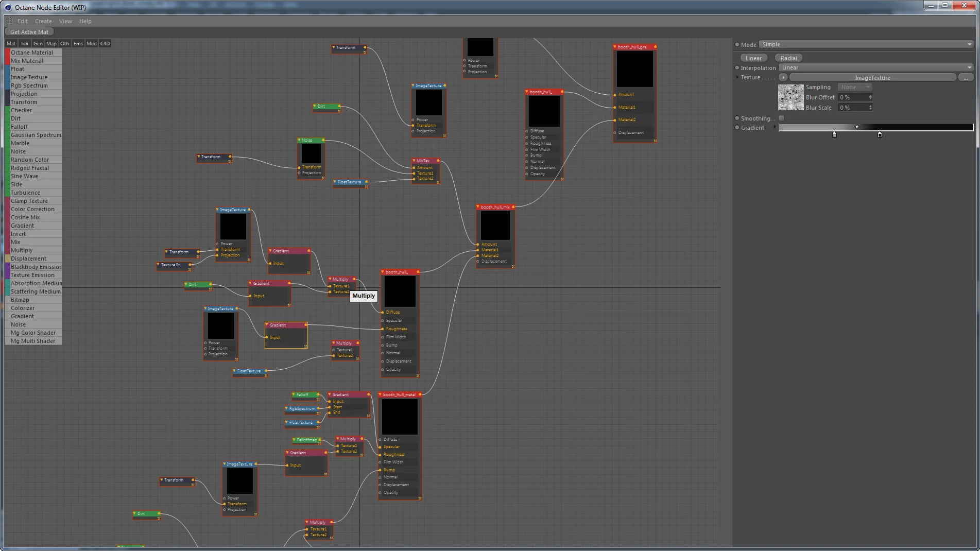This screenshot has width=980, height=551.
Task: Click the Amount input port on booth_hull_gra node
Action: pos(615,95)
